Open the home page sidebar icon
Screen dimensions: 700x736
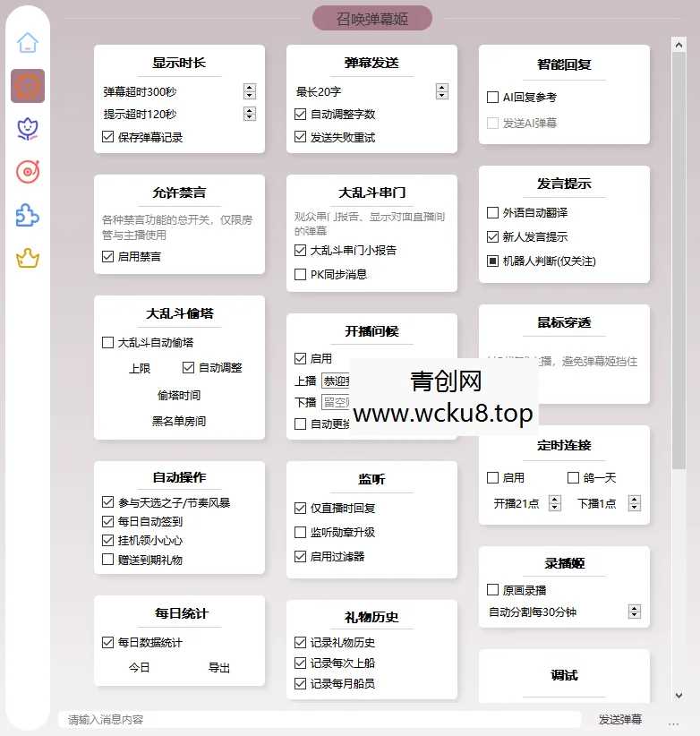[x=28, y=43]
